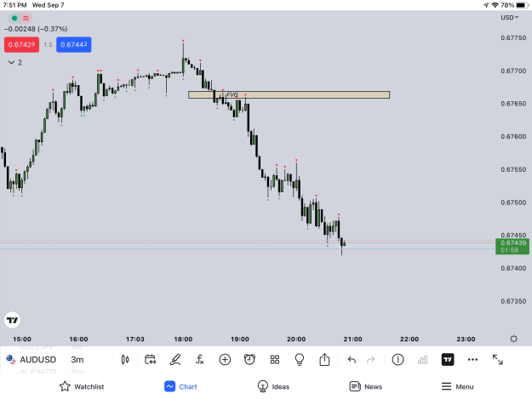Share the chart with the share icon
This screenshot has width=532, height=399.
[x=324, y=359]
